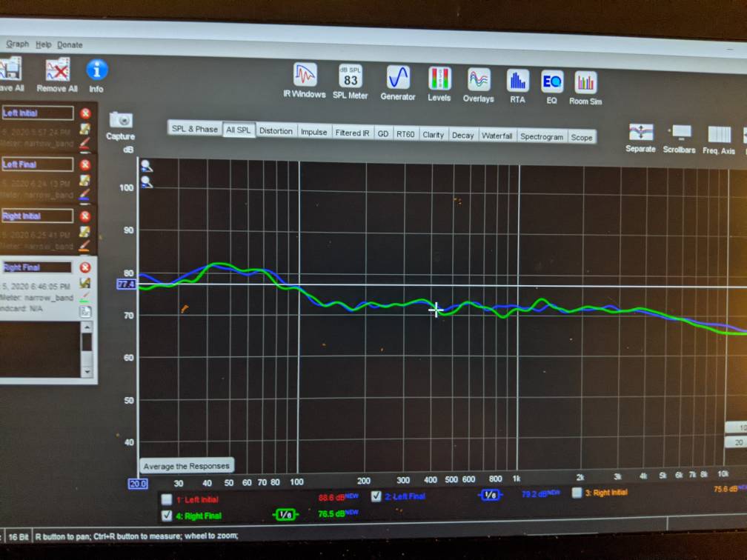
Task: Save the Left Initial measurement icon
Action: click(84, 129)
